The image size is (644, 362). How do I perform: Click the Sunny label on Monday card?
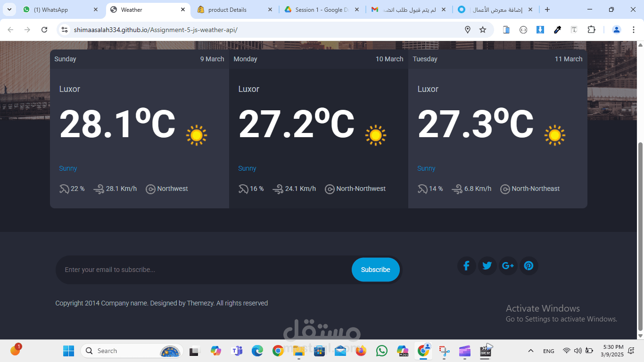(247, 168)
